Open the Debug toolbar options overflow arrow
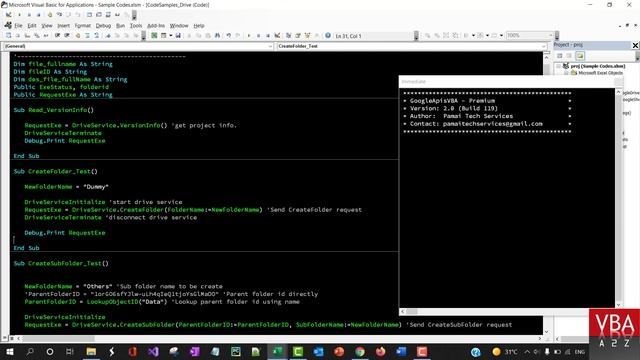 click(134, 16)
